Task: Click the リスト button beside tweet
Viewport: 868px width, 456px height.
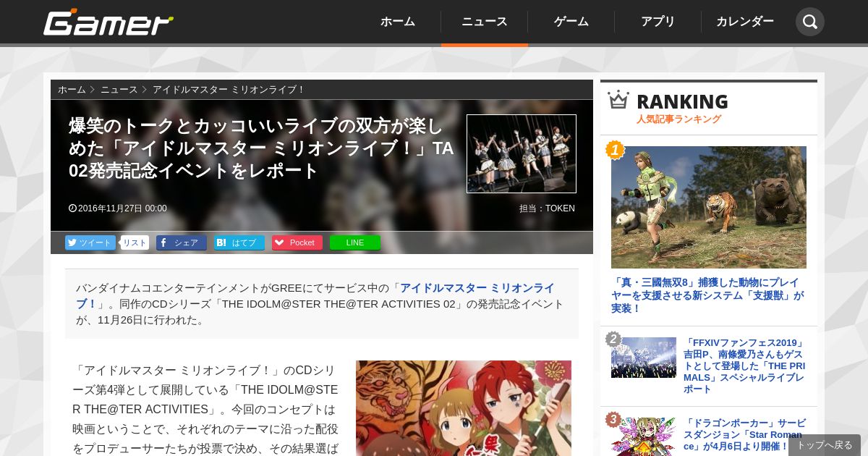Action: pyautogui.click(x=135, y=242)
